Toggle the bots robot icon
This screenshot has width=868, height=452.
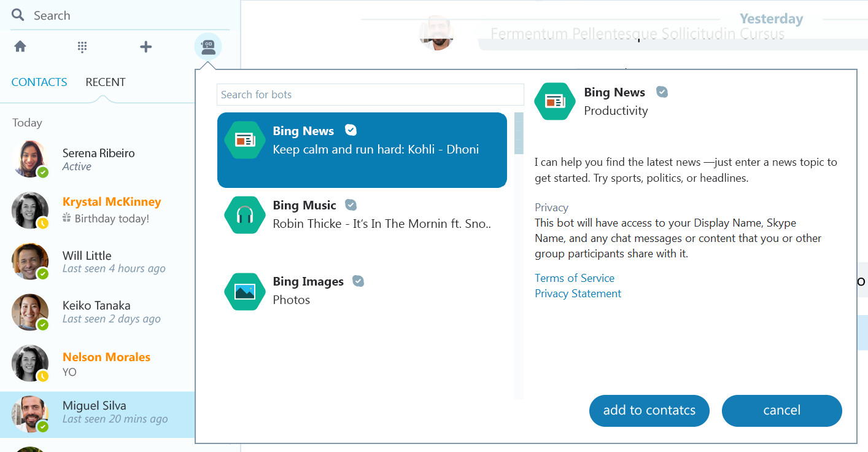tap(208, 47)
